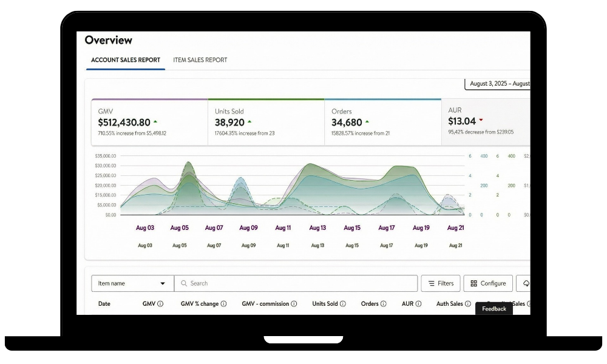Switch to Item Sales Report tab
Image resolution: width=607 pixels, height=364 pixels.
(x=200, y=60)
